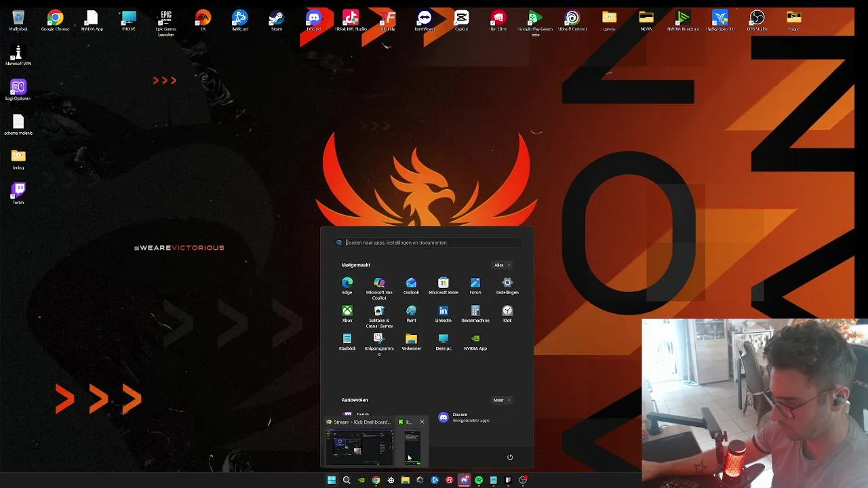The image size is (868, 488).
Task: Launch NVIDIA App from Start menu
Action: 475,342
